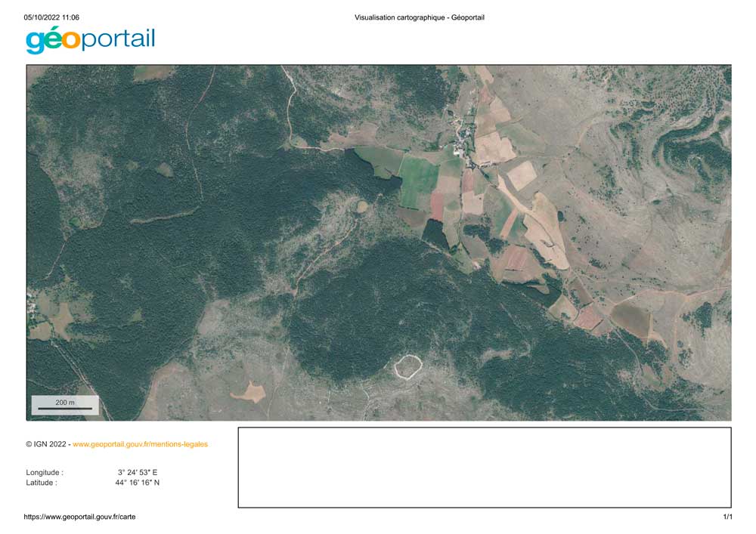Click the © IGN 2022 copyright text
756x534 pixels.
pos(46,444)
